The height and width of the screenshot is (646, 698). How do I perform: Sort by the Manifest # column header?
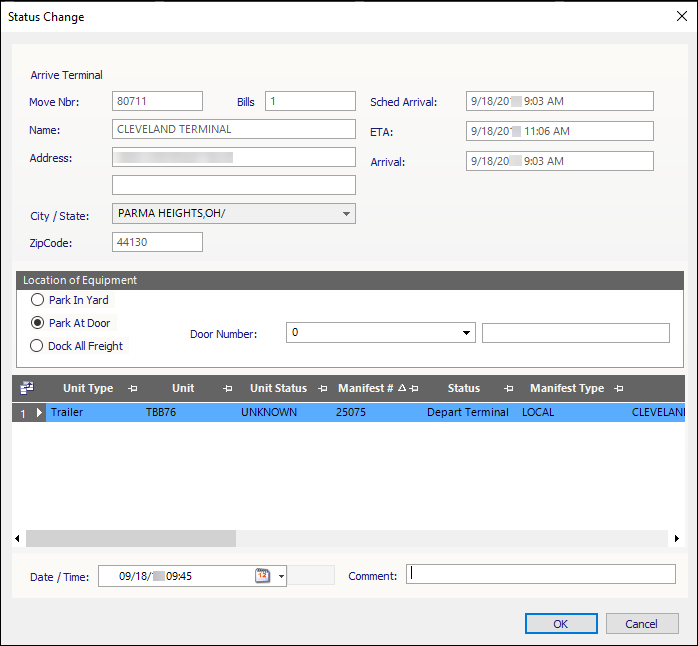(364, 388)
